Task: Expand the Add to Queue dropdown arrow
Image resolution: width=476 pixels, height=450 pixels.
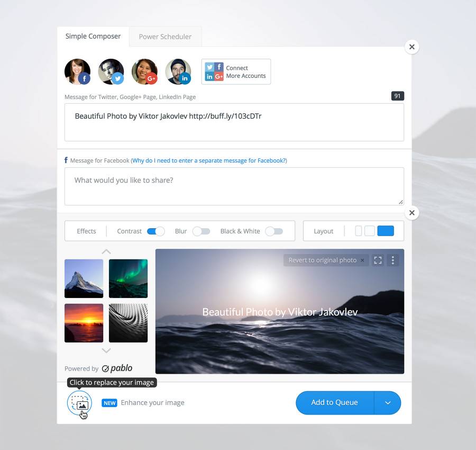Action: click(388, 403)
